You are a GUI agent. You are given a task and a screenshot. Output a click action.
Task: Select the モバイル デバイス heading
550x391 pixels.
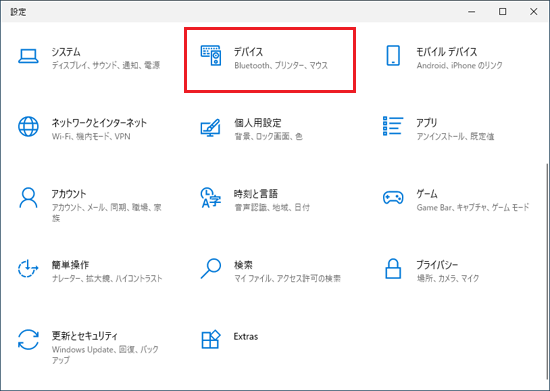click(447, 52)
